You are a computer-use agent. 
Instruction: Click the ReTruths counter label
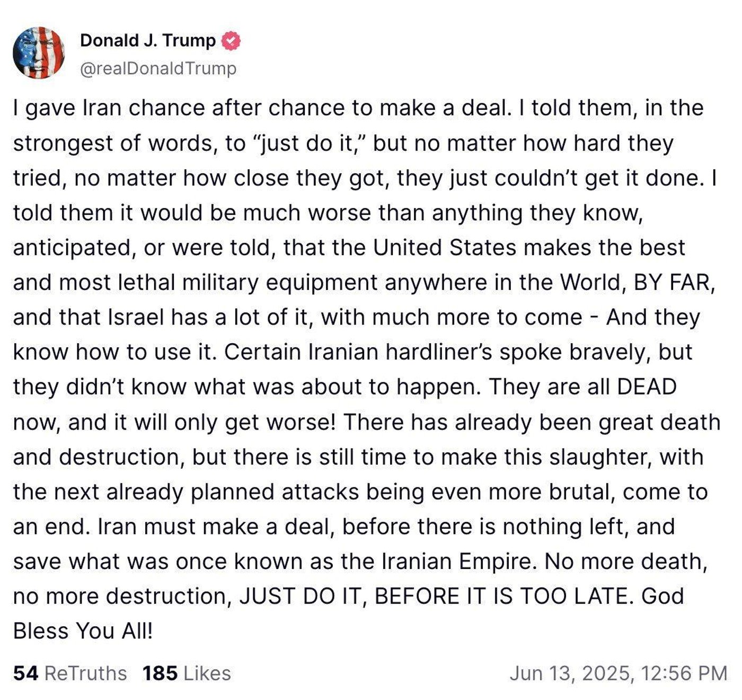(x=85, y=673)
